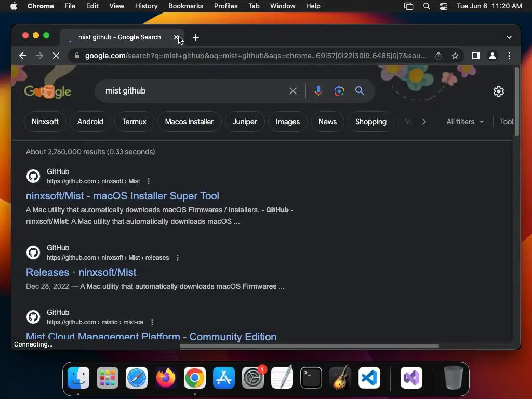
Task: Filter results by Termux chip
Action: (134, 122)
